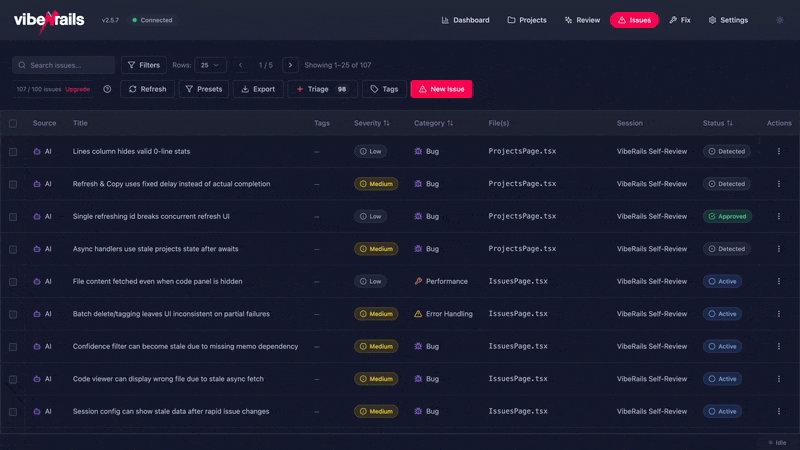The height and width of the screenshot is (450, 800).
Task: Open actions menu for 'File content fetched' row
Action: 779,281
